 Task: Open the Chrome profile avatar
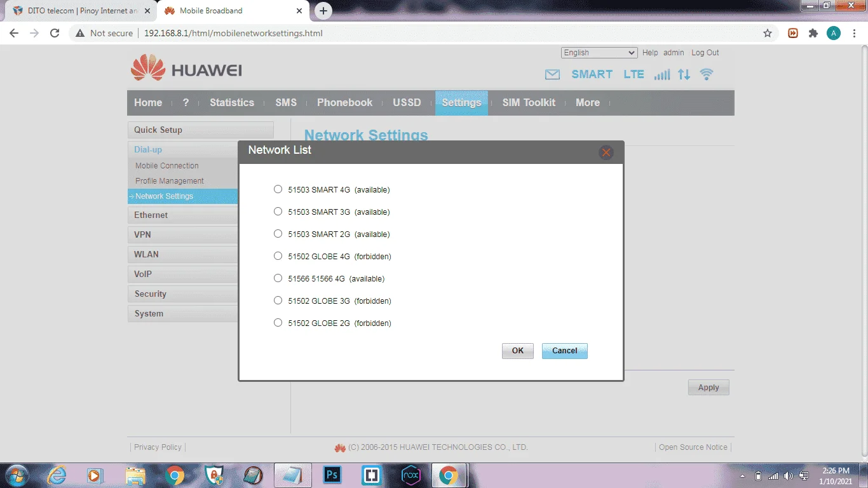(x=834, y=33)
